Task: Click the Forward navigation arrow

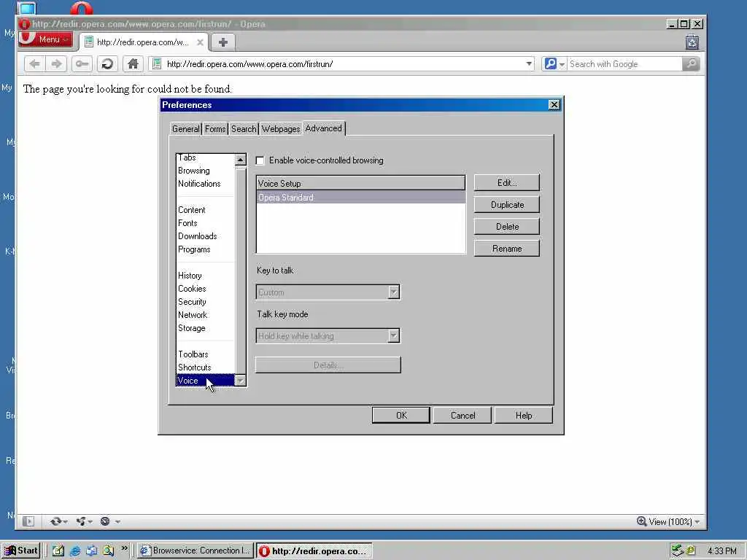Action: click(x=56, y=64)
